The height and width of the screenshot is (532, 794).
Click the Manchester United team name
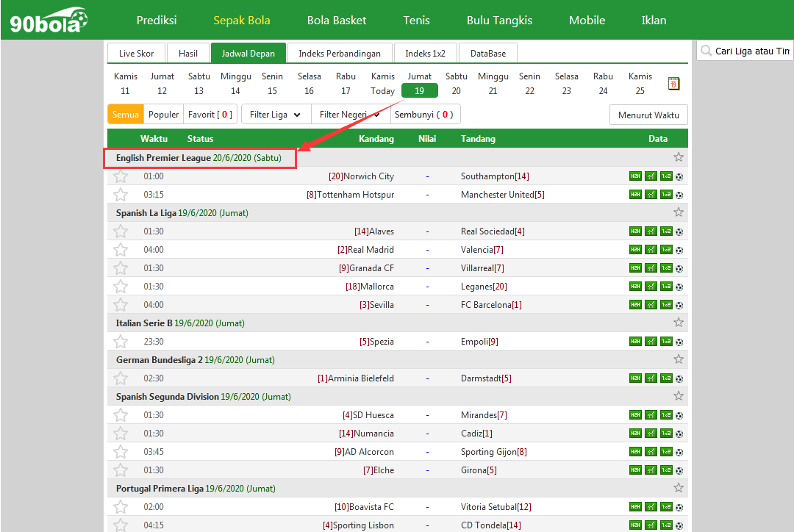point(497,195)
